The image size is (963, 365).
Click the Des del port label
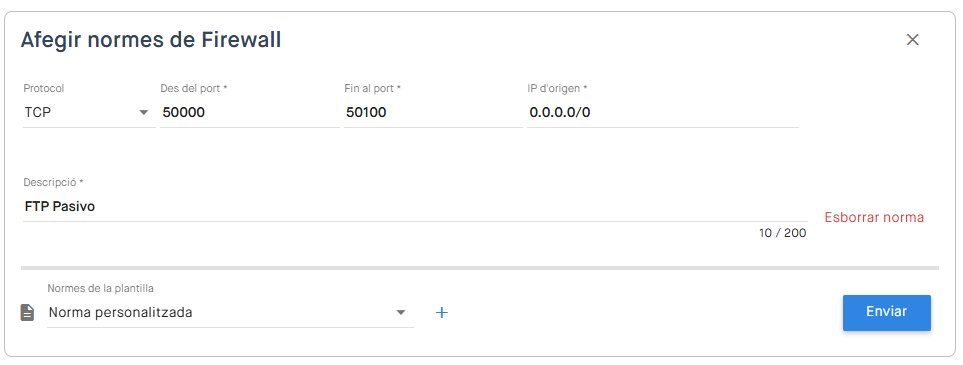click(194, 88)
